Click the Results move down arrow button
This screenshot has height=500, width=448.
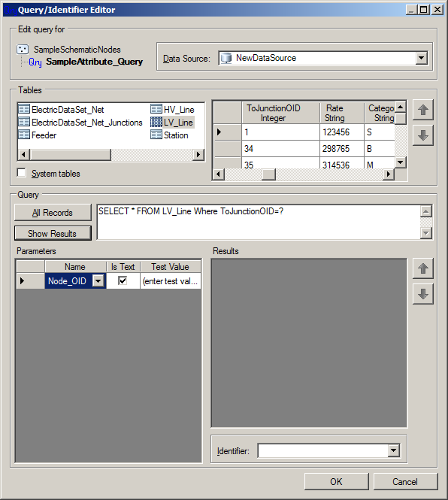click(x=422, y=294)
